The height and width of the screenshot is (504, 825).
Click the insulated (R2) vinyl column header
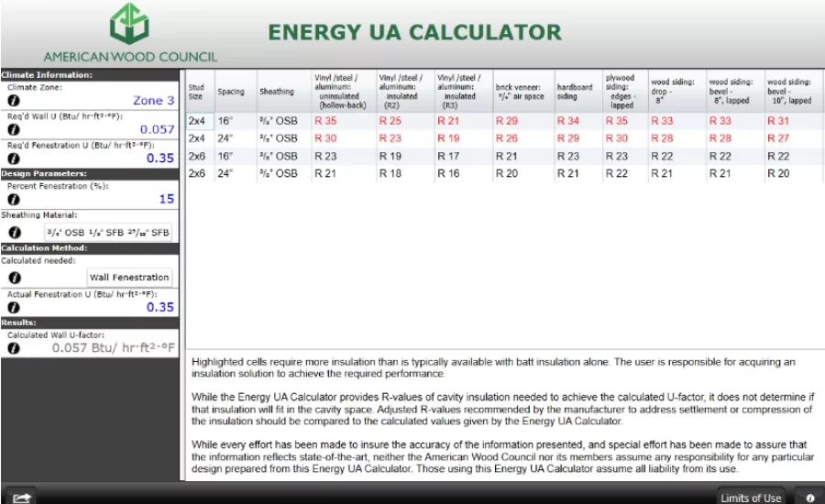406,91
